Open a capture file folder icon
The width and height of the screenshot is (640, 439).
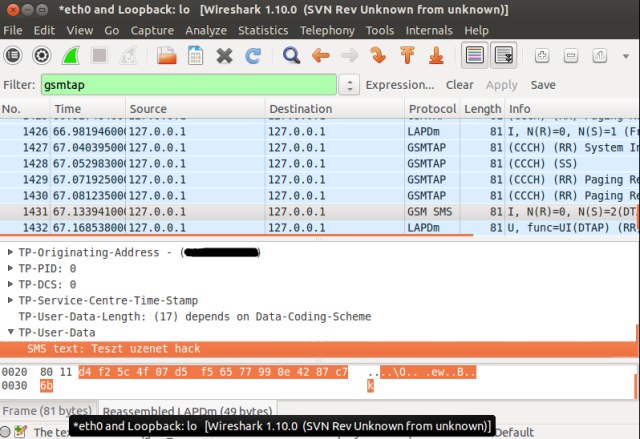[x=167, y=55]
